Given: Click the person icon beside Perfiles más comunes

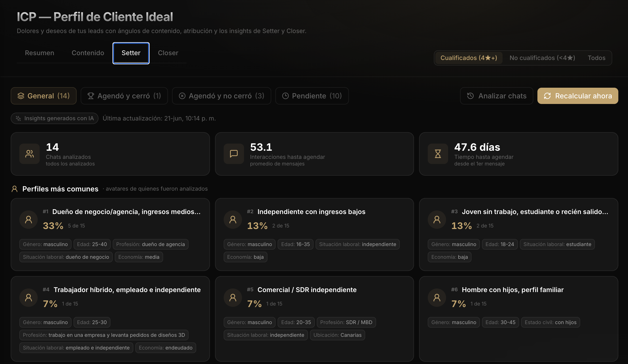Looking at the screenshot, I should coord(15,189).
